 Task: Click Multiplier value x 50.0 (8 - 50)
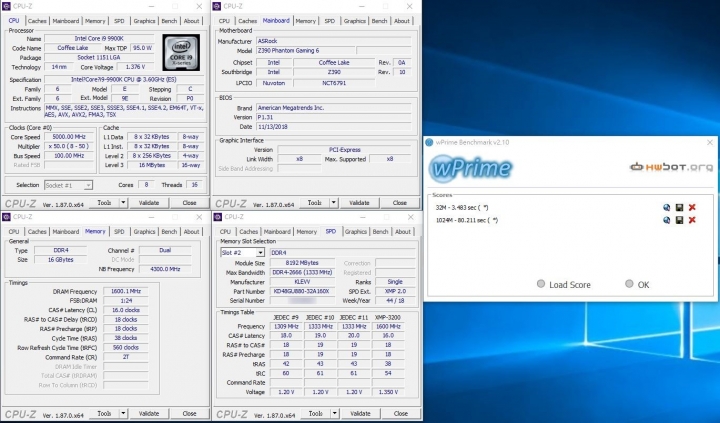(69, 146)
